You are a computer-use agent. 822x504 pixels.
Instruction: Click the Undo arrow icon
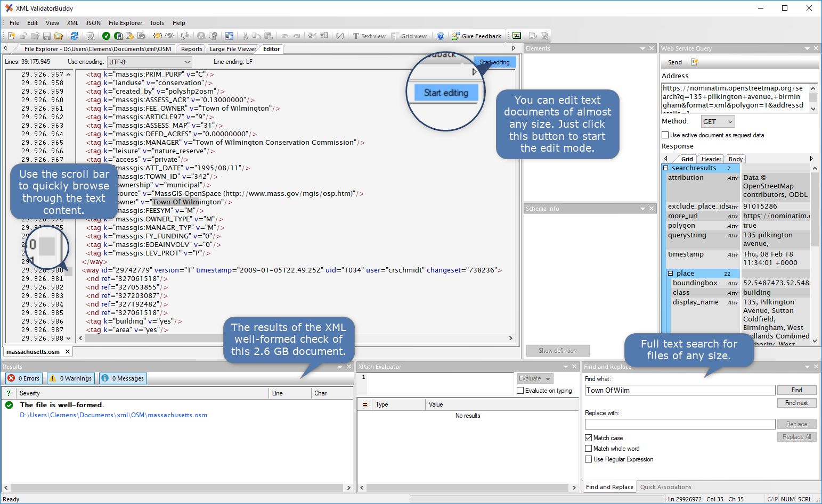[285, 36]
